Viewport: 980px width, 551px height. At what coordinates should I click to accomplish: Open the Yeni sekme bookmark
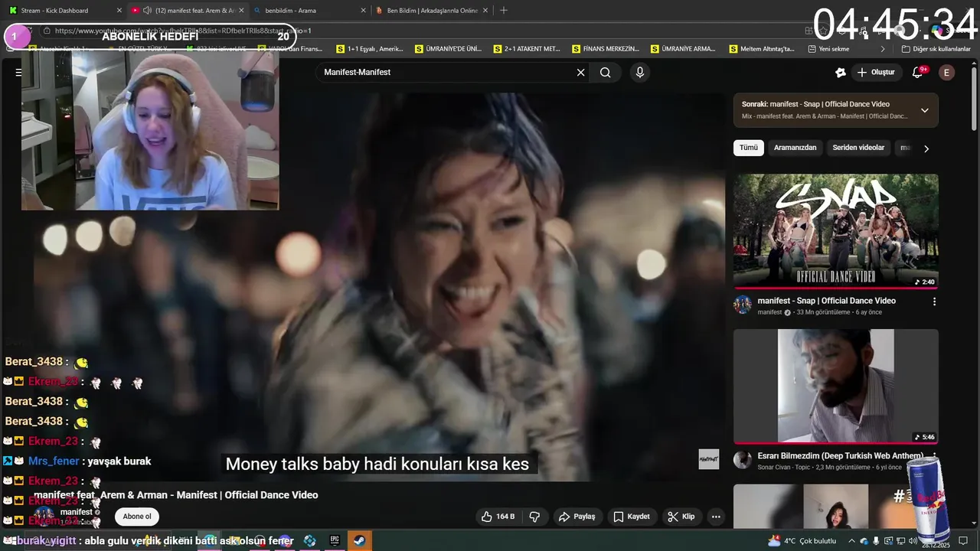pyautogui.click(x=828, y=48)
